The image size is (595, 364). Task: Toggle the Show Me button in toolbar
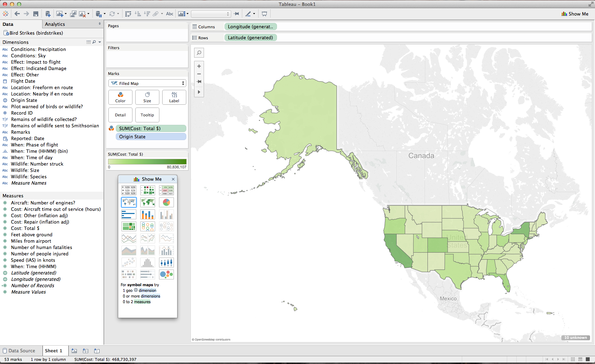click(x=575, y=14)
